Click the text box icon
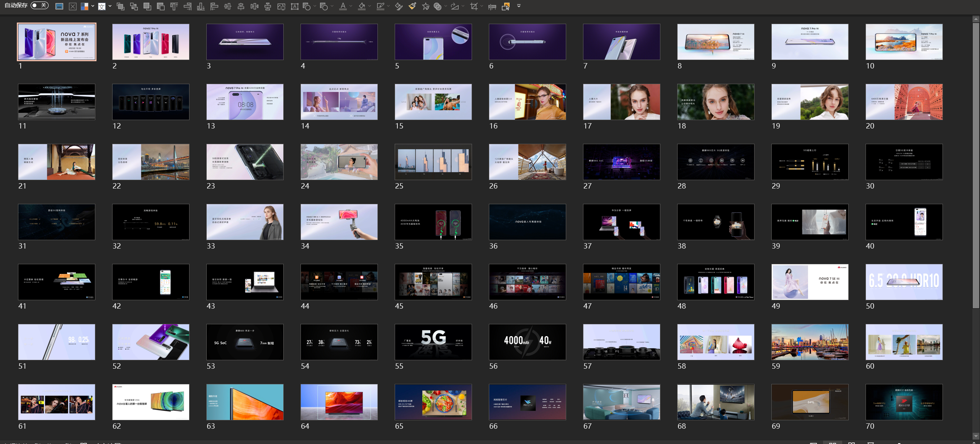980x444 pixels. pos(295,6)
